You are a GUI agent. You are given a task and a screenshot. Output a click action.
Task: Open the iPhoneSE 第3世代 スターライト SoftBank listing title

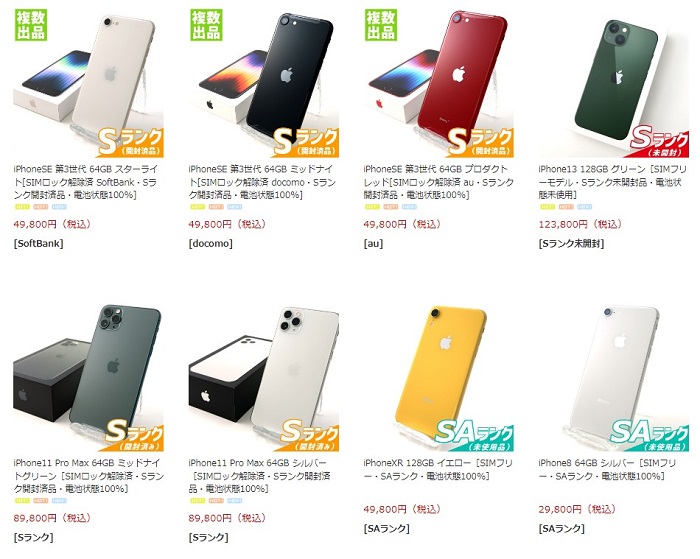(86, 182)
